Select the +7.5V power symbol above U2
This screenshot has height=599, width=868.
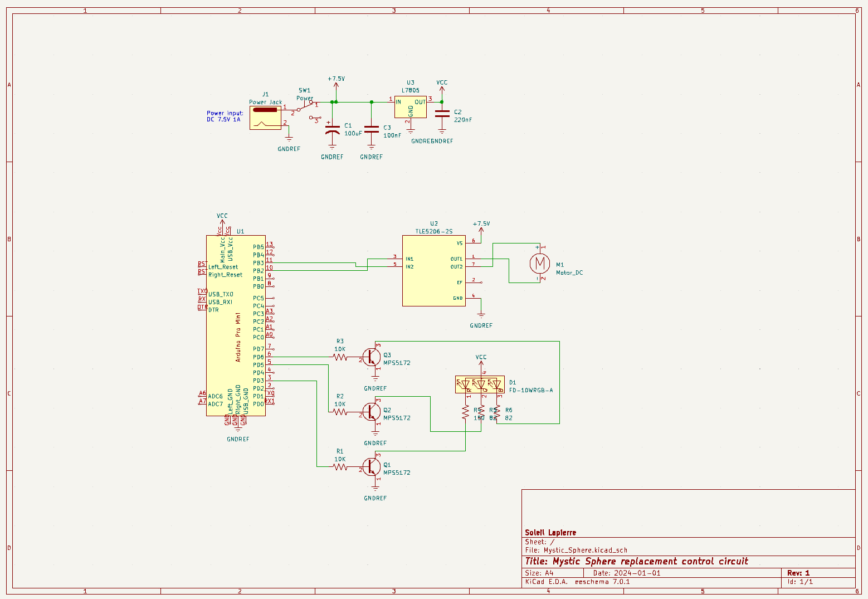[x=481, y=227]
